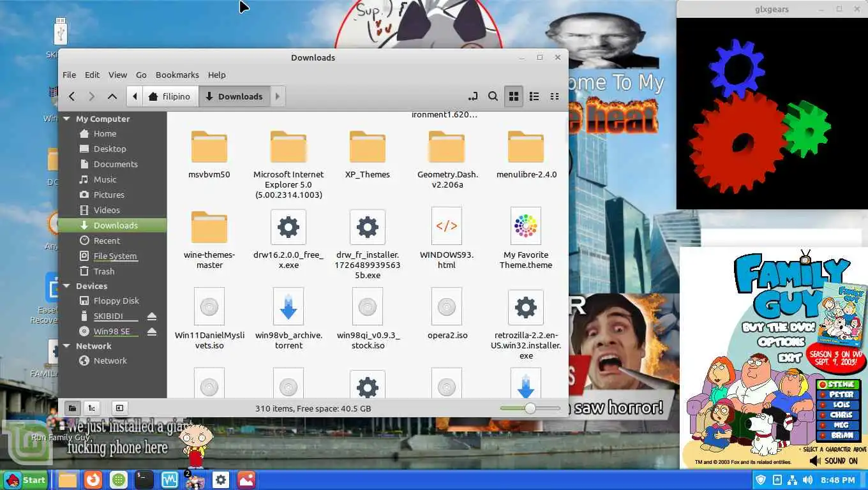The image size is (868, 490).
Task: Select drw16.2.0.0_free_x.exe file
Action: tap(288, 237)
